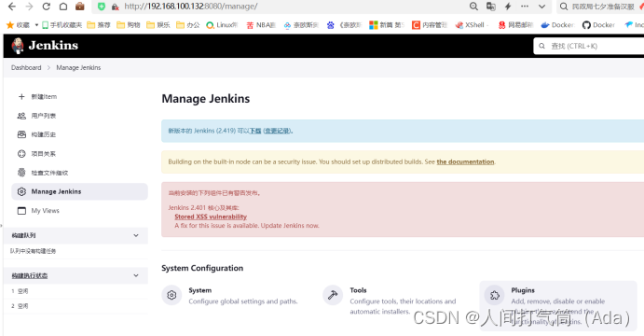
Task: Open the Docker bookmark with GitHub icon
Action: tap(598, 25)
